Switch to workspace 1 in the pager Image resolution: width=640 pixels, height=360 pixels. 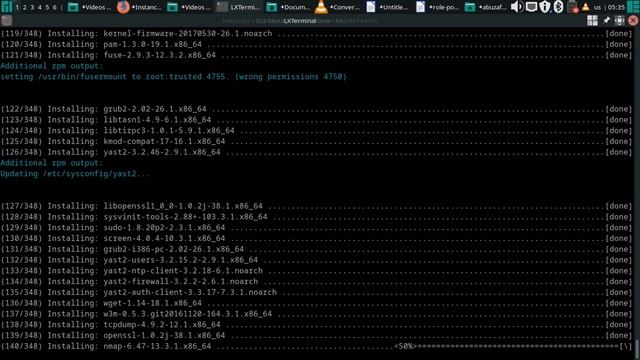pyautogui.click(x=17, y=7)
